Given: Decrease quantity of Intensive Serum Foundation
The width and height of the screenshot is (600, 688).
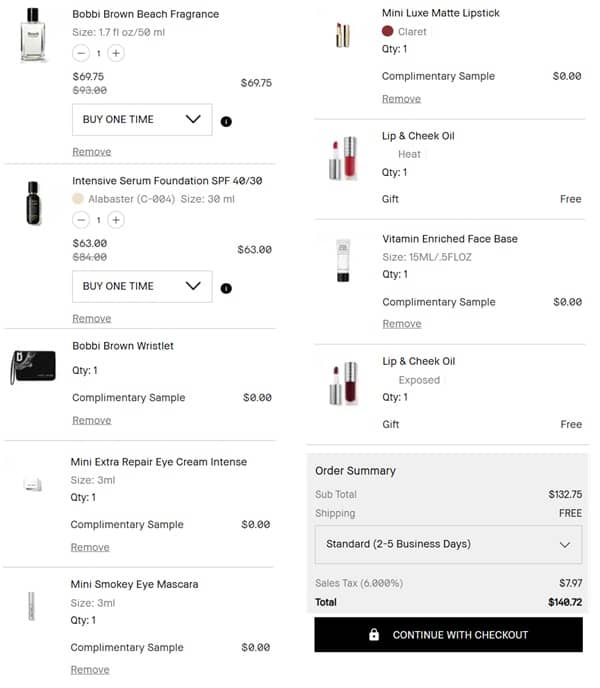Looking at the screenshot, I should pyautogui.click(x=80, y=220).
